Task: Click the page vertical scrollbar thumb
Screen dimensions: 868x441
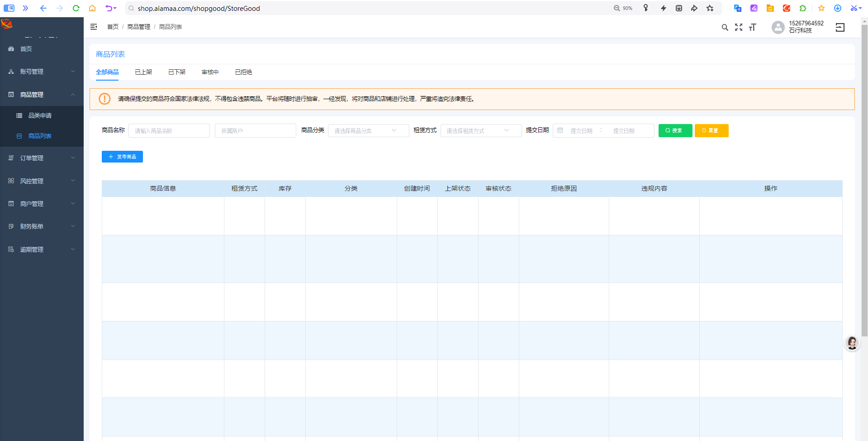Action: pyautogui.click(x=864, y=181)
